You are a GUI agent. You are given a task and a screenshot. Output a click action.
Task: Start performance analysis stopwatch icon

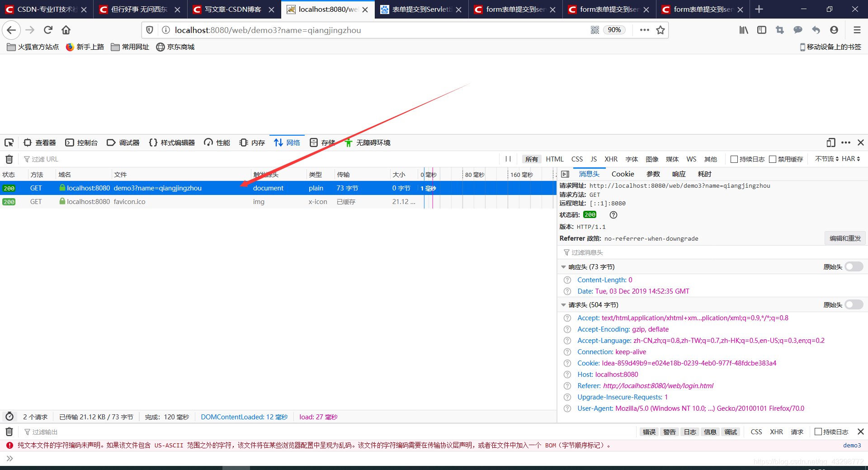pyautogui.click(x=9, y=417)
